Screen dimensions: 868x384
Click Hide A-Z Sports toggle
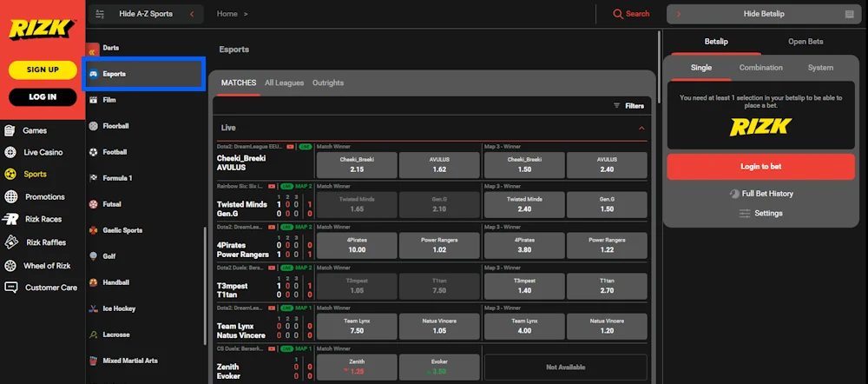tap(146, 14)
